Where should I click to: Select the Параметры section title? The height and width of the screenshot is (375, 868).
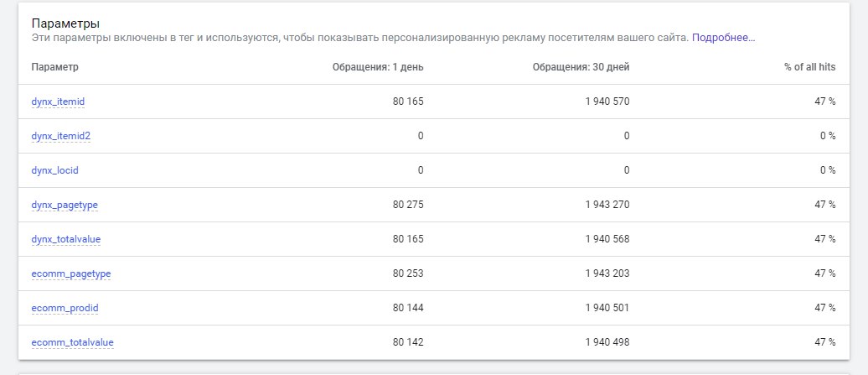tap(66, 23)
